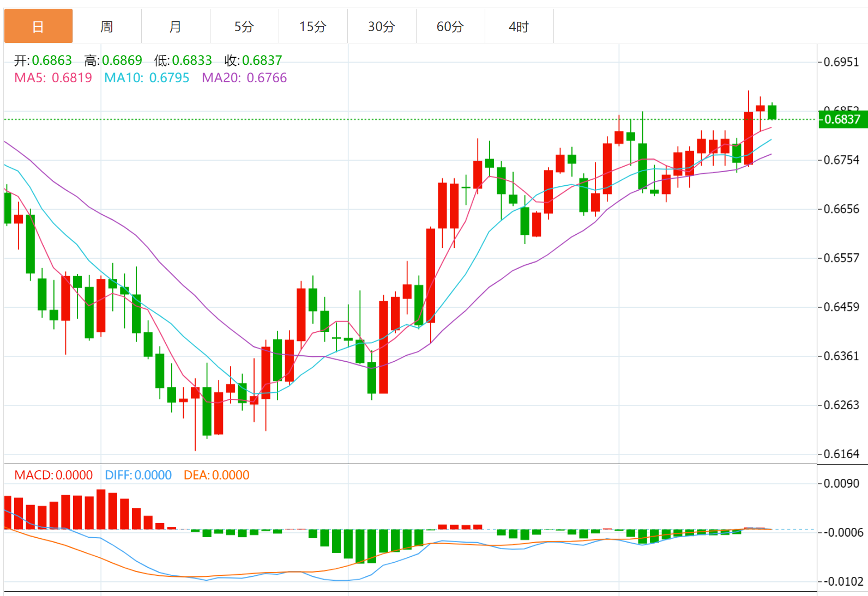Click the high price text 高:0.6869
The height and width of the screenshot is (596, 868).
113,60
